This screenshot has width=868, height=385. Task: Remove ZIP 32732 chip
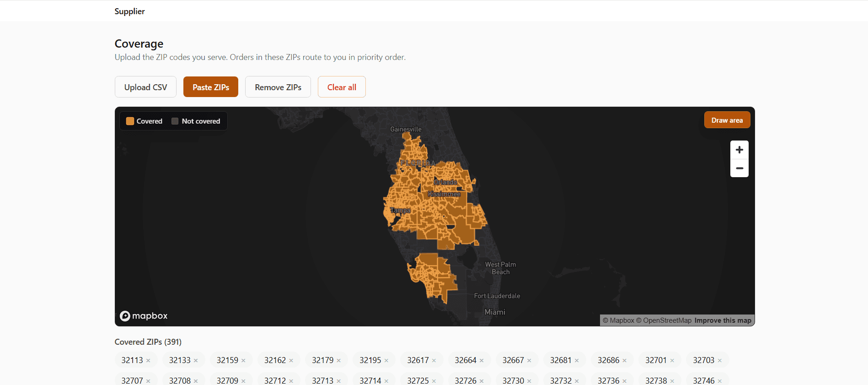[577, 381]
